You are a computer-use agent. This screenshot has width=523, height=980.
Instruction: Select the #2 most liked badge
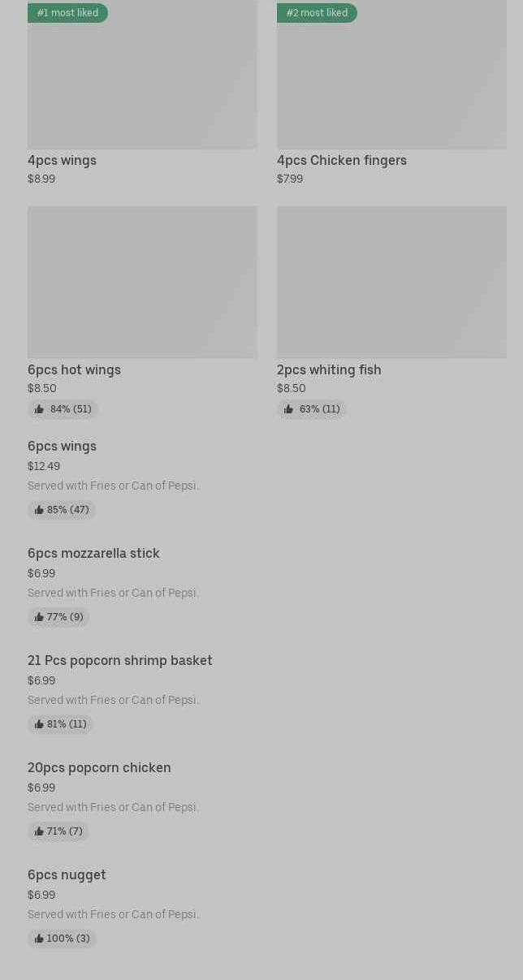[x=317, y=13]
